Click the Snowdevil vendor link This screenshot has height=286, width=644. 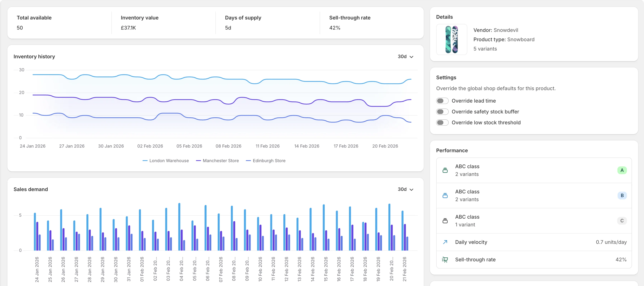pos(506,30)
